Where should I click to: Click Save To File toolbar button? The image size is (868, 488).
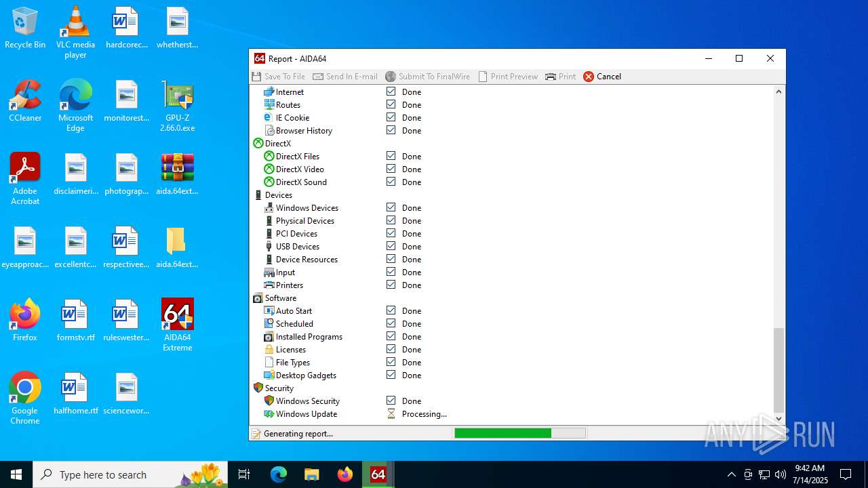[279, 77]
